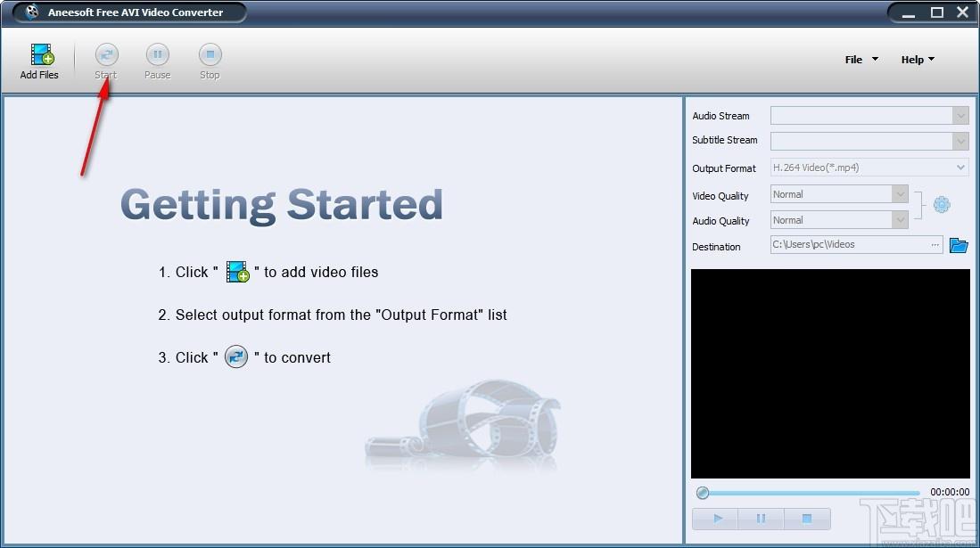Open destination folder via blue folder icon
980x548 pixels.
pyautogui.click(x=958, y=245)
